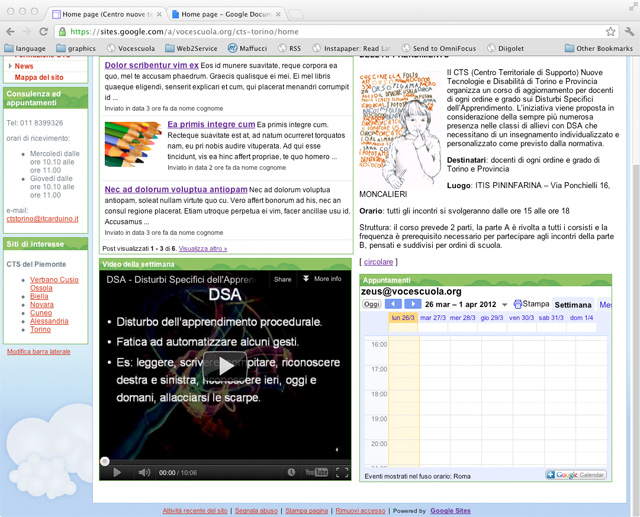Go to previous week in the calendar
This screenshot has height=517, width=640.
(394, 304)
